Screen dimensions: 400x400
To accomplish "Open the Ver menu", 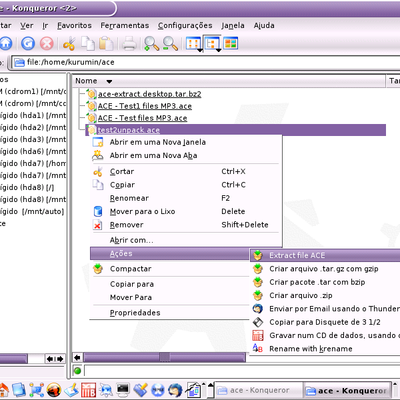I will click(27, 25).
